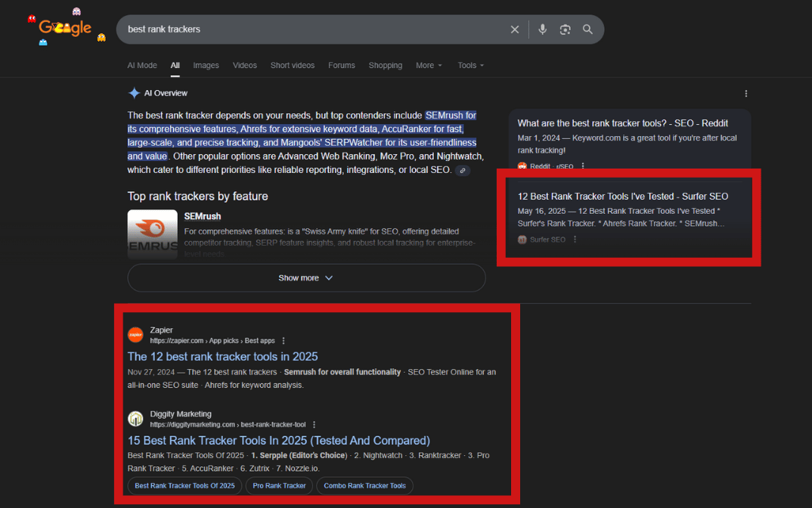Click the Surfer SEO favicon
The image size is (812, 508).
522,239
